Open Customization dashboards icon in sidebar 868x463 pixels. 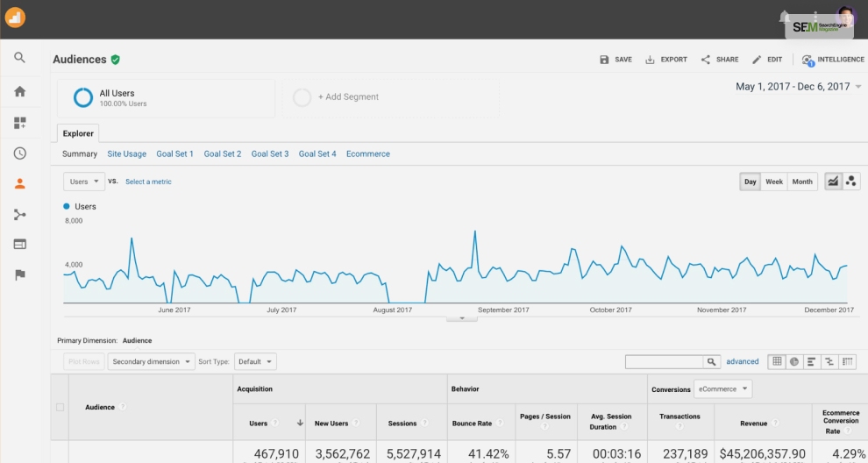coord(20,123)
